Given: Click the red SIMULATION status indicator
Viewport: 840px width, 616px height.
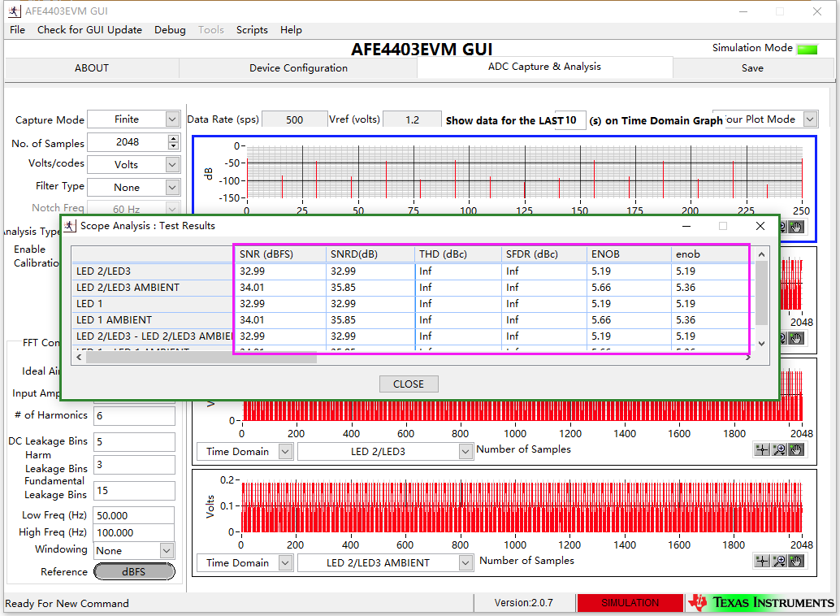Looking at the screenshot, I should pyautogui.click(x=630, y=602).
